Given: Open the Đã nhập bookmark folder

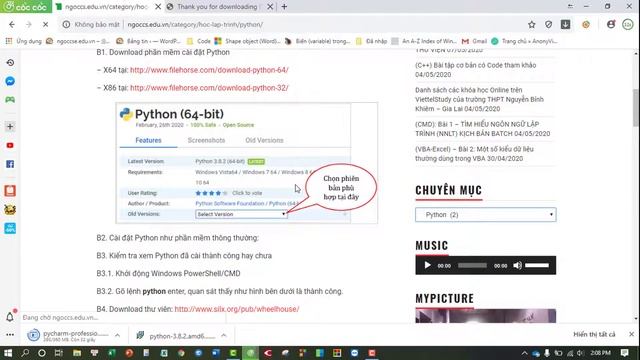Looking at the screenshot, I should (x=371, y=41).
